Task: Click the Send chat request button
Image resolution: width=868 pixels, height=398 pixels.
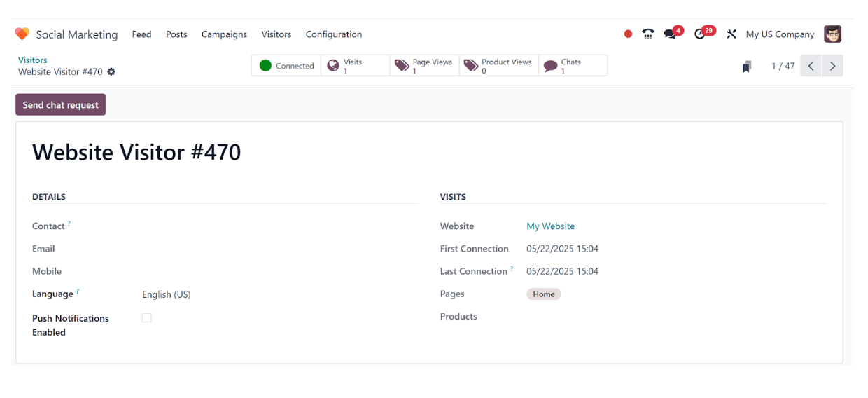Action: point(61,104)
